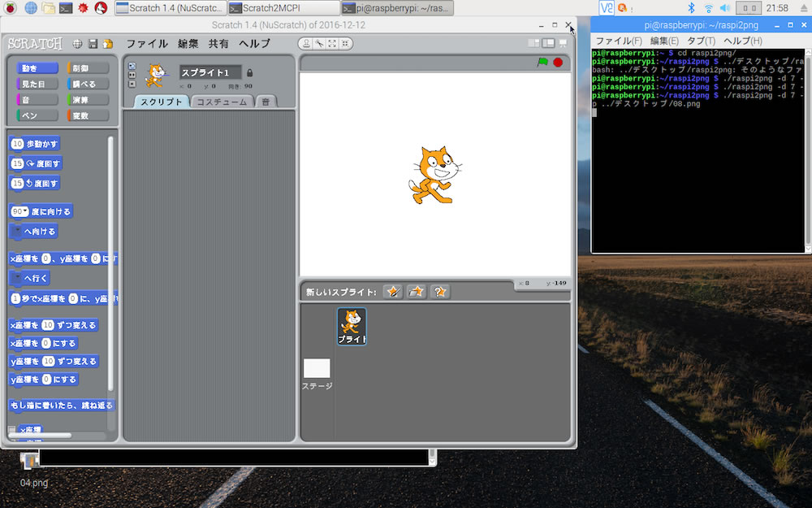Open the dropdown in へ向ける block

tap(16, 231)
